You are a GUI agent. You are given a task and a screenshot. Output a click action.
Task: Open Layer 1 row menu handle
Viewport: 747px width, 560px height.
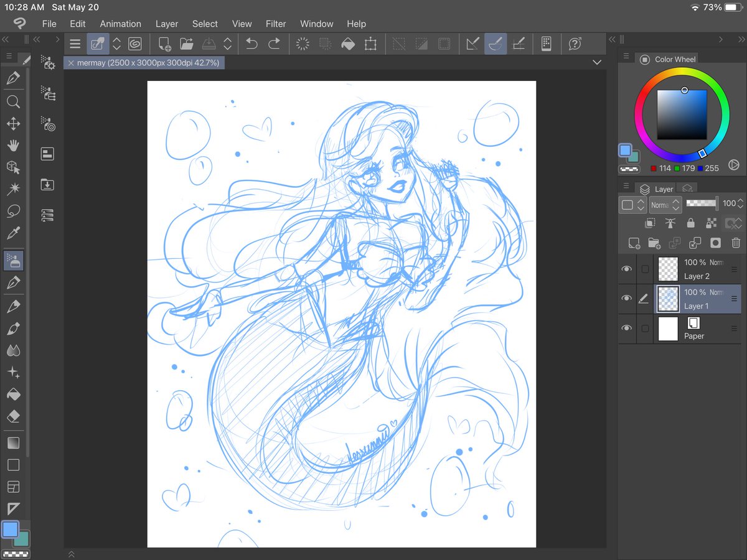pos(734,299)
